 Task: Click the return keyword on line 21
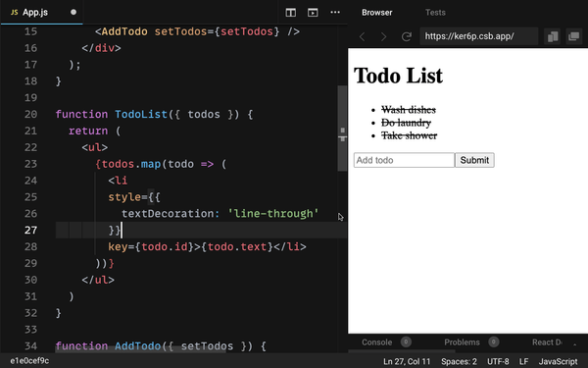[x=88, y=131]
